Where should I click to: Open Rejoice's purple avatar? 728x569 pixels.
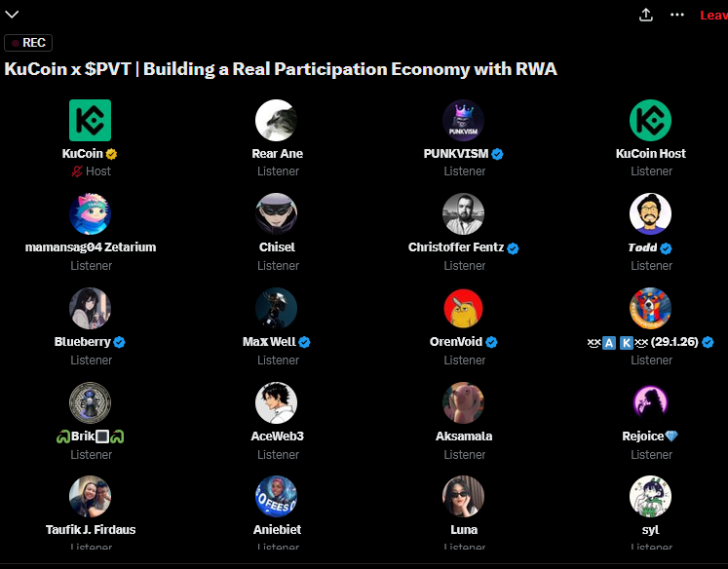pyautogui.click(x=650, y=402)
